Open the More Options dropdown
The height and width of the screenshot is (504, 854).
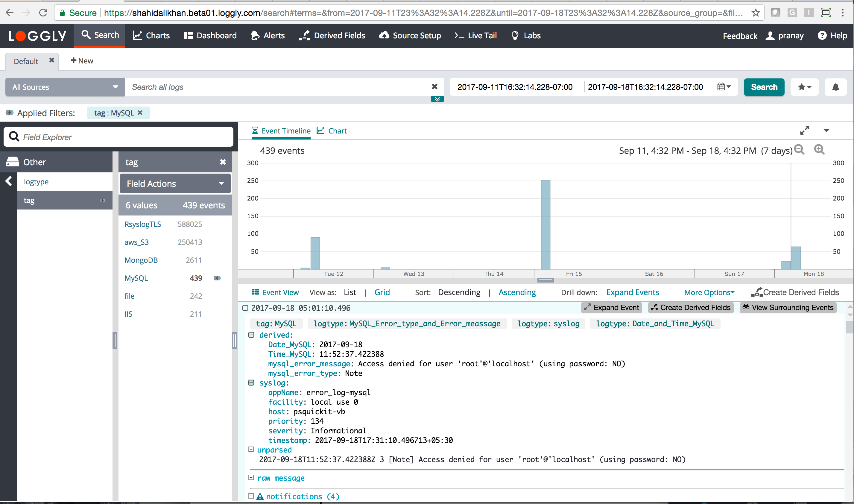tap(709, 293)
